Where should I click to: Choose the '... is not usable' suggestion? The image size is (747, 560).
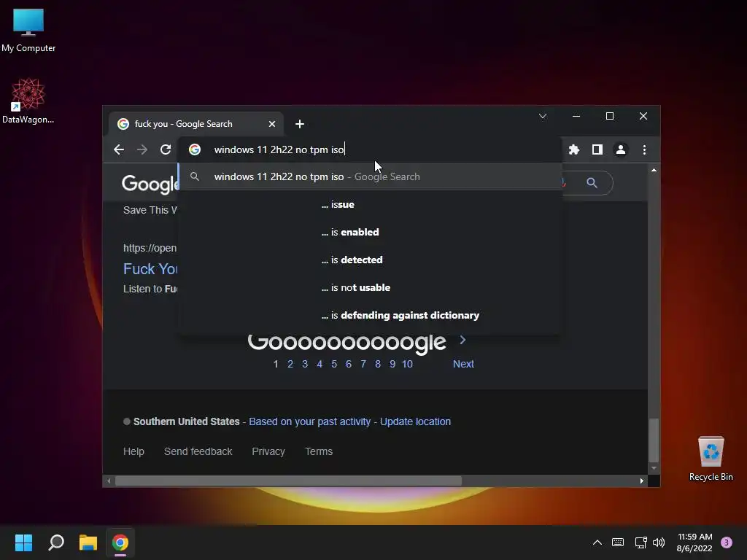tap(371, 287)
